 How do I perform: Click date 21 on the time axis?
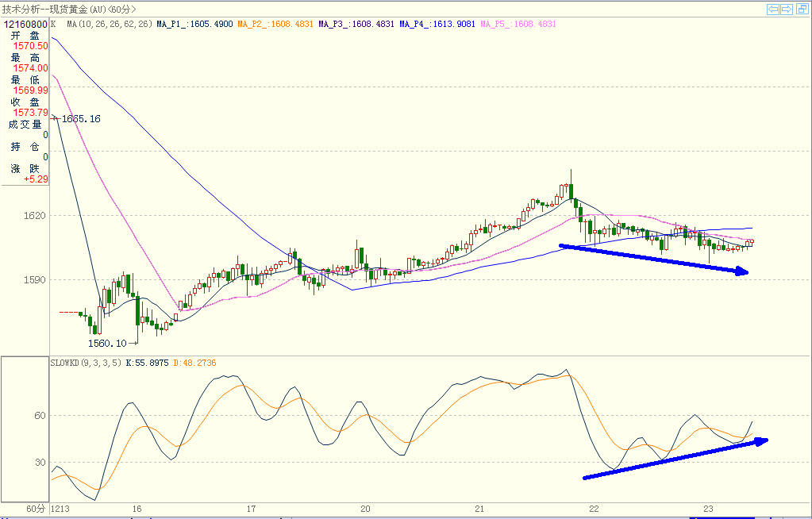(x=479, y=509)
